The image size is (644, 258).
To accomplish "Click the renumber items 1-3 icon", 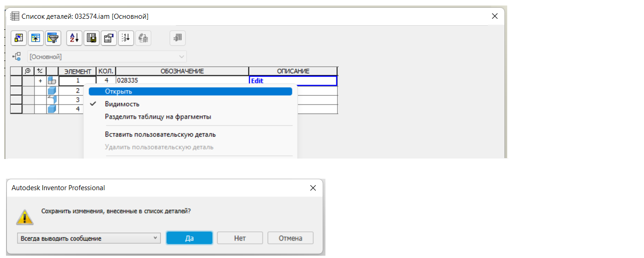I will click(x=126, y=38).
